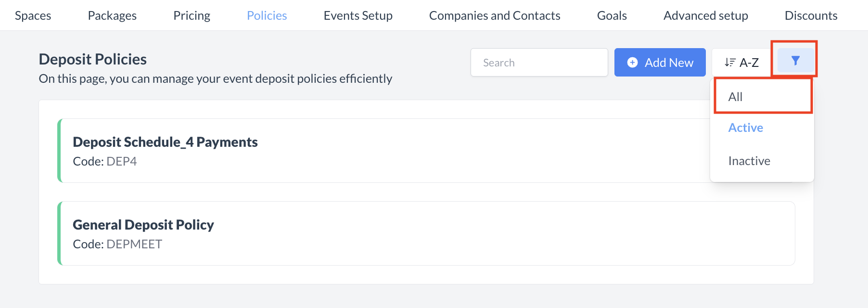
Task: Click the sort arrows icon beside A-Z
Action: [730, 63]
